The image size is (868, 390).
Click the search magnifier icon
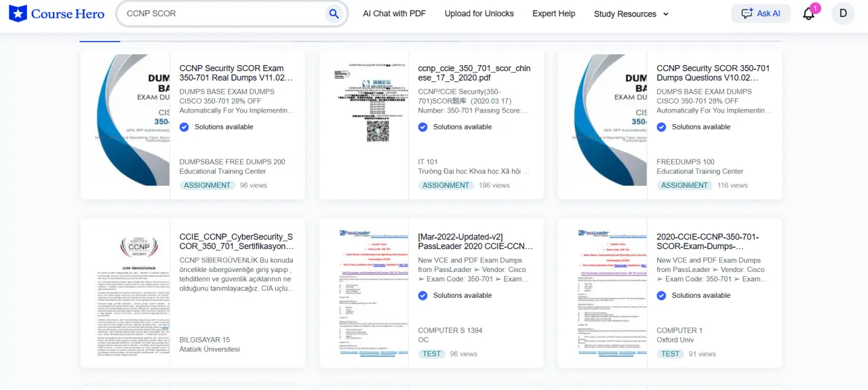[x=334, y=14]
